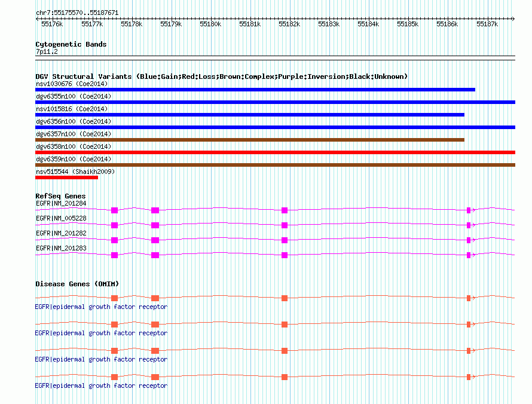Image resolution: width=532 pixels, height=404 pixels.
Task: Click the nsv1015816 (Coe2014) blue gain bar
Action: 250,115
